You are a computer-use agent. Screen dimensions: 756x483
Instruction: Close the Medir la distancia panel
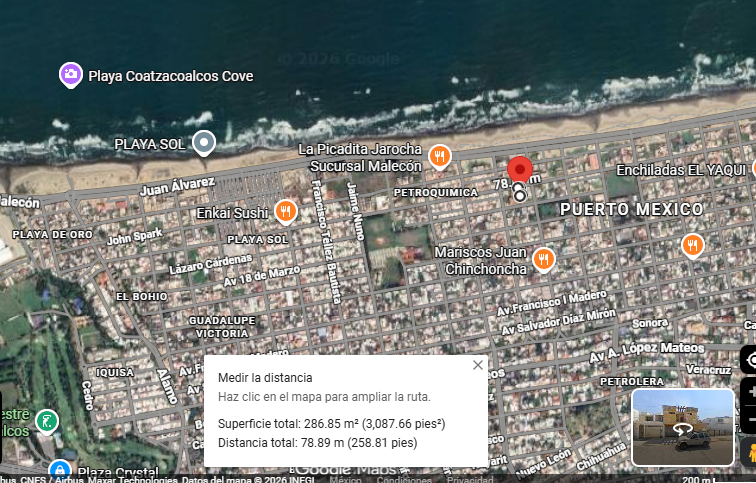click(477, 365)
